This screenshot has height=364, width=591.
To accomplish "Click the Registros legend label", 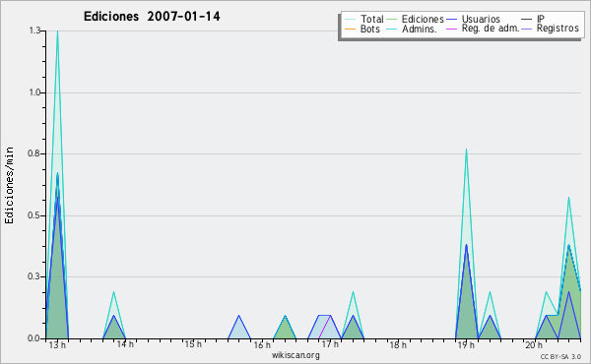I will click(x=558, y=29).
